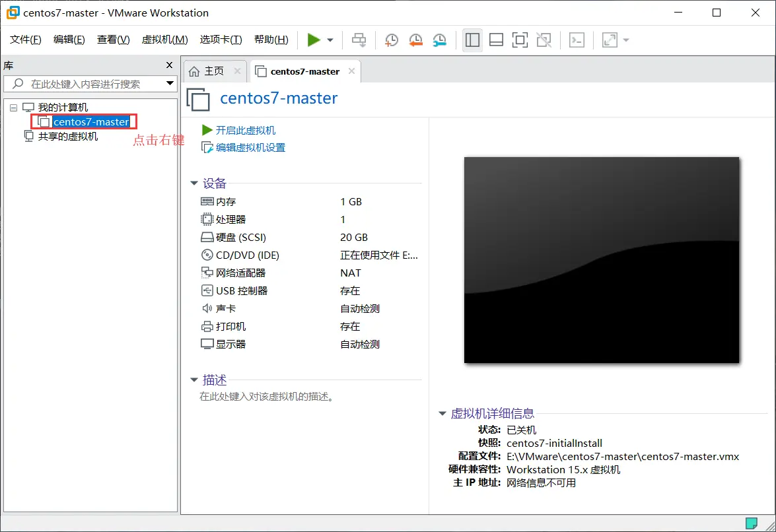Click the virtual machine screen preview thumbnail
Screen dimensions: 776x532
click(601, 260)
